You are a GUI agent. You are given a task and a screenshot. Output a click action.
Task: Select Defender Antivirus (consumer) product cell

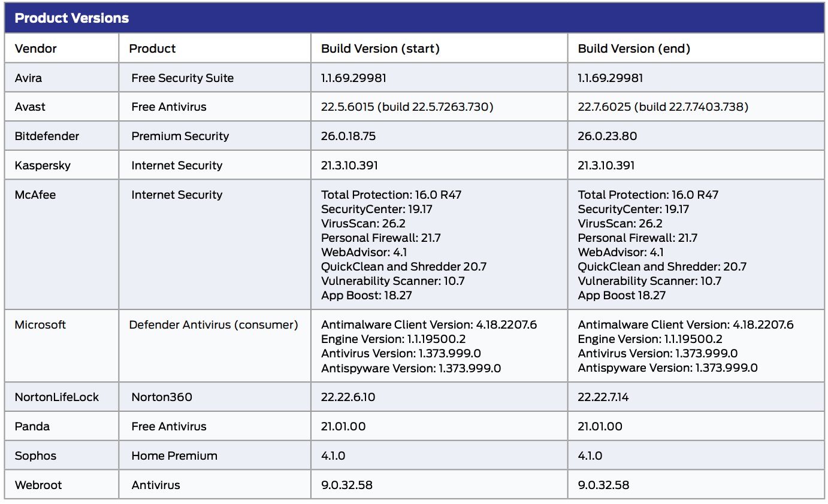click(213, 324)
